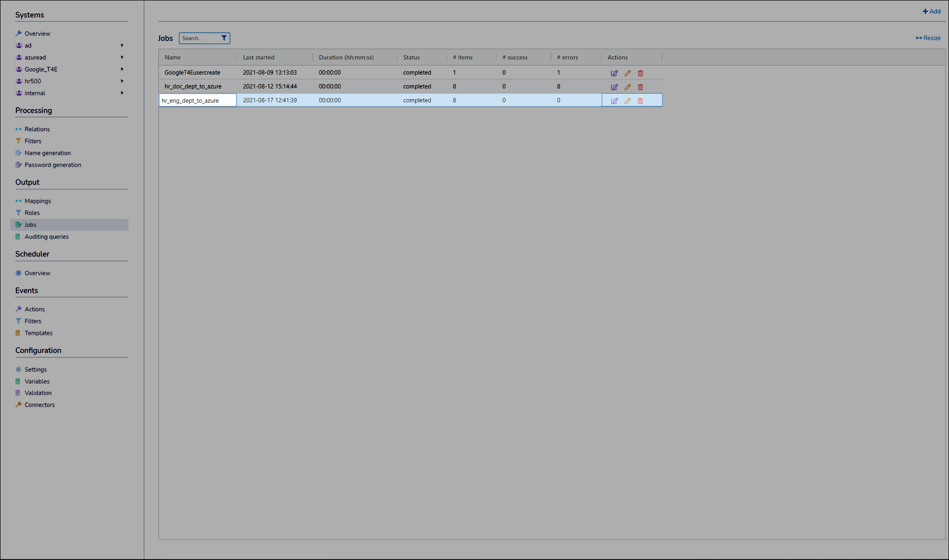Click the Add button at top right
This screenshot has width=949, height=560.
pos(931,11)
